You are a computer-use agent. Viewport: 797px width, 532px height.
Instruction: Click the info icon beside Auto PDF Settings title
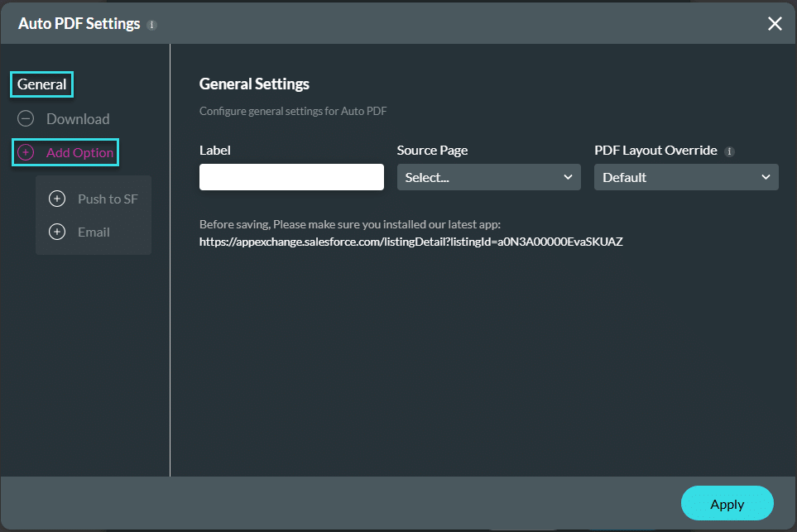click(x=151, y=25)
